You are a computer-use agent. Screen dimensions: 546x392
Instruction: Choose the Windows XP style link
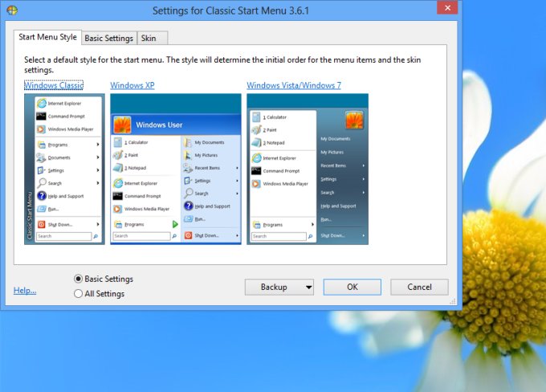132,85
